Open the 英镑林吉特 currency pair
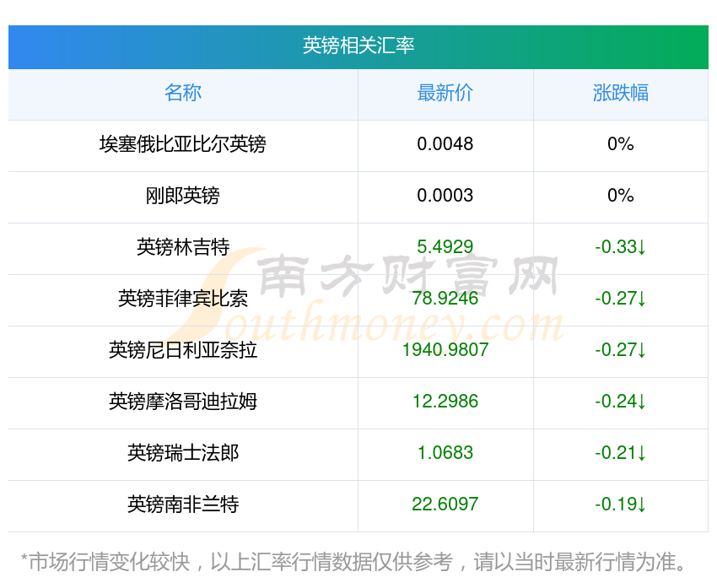717x588 pixels. (183, 247)
